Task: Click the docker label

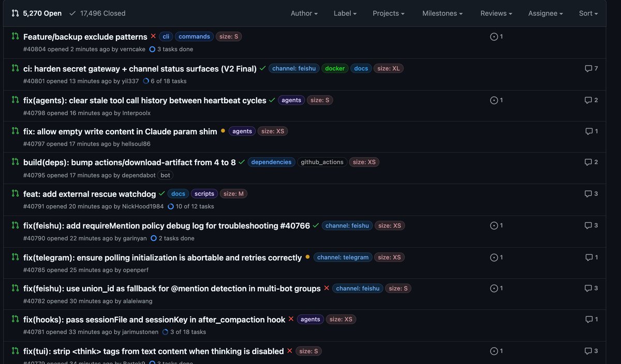Action: coord(335,69)
